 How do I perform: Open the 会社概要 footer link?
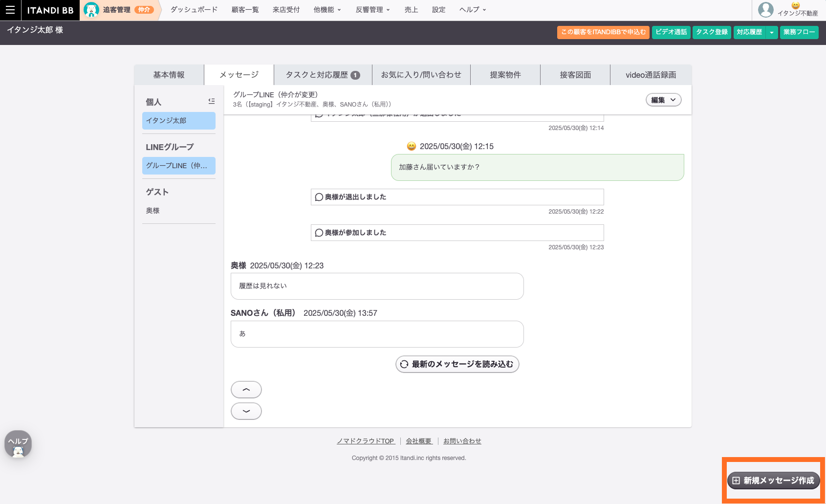[419, 441]
